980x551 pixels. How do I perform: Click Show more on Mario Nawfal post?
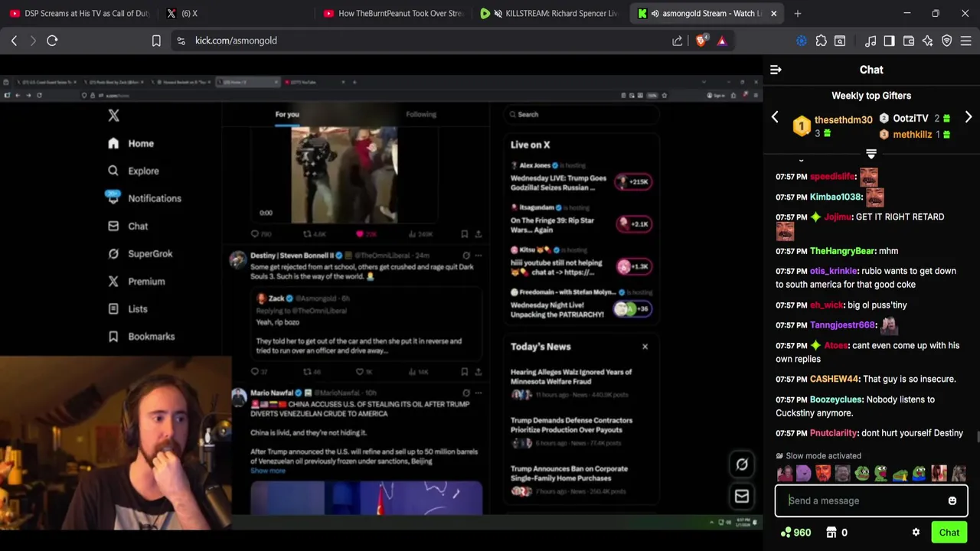click(x=268, y=471)
